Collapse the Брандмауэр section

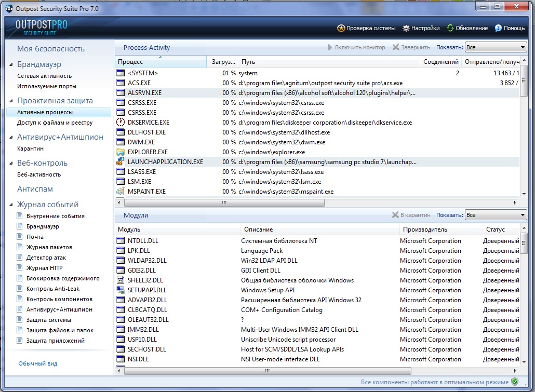11,64
